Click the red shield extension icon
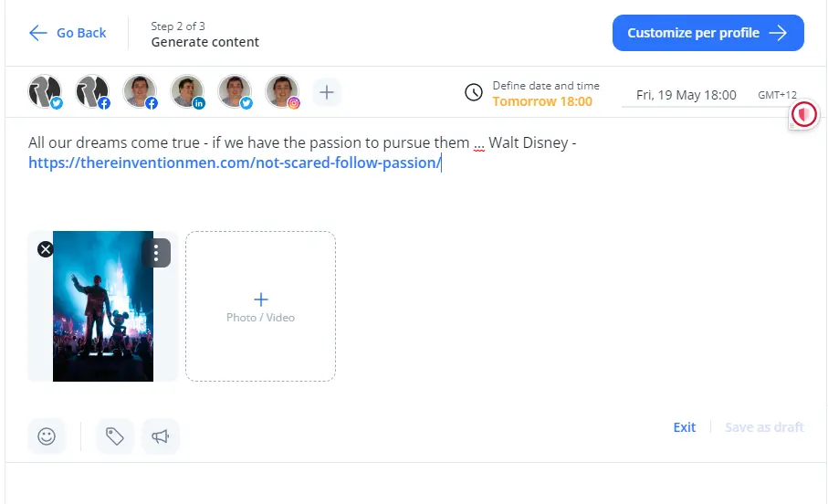 [803, 114]
